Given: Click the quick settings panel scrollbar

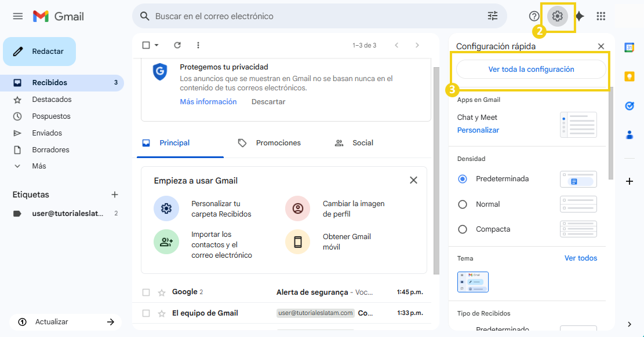Looking at the screenshot, I should click(611, 133).
